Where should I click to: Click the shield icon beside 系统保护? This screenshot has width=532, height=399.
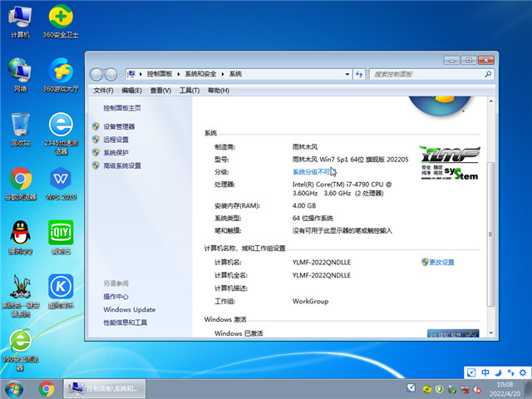coord(96,152)
